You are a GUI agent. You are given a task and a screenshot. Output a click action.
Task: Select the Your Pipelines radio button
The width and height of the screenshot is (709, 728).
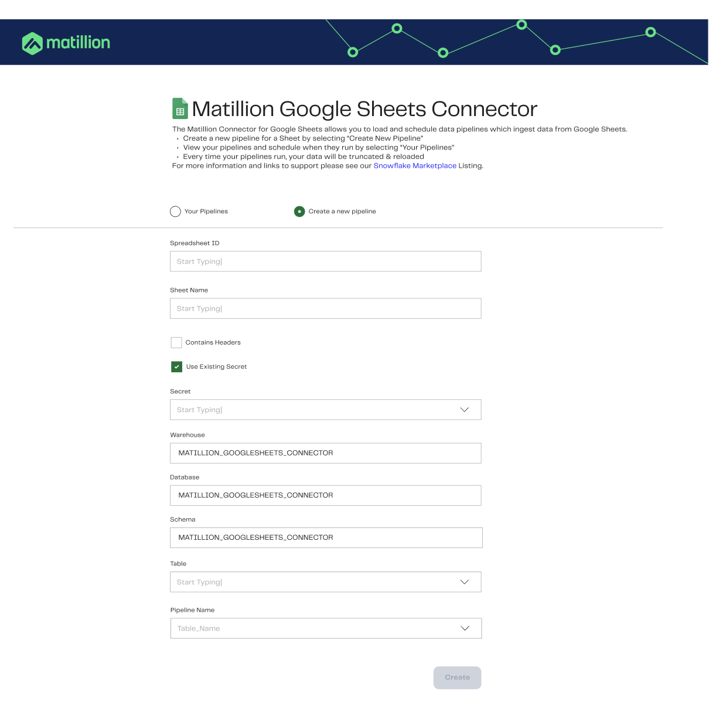point(175,212)
